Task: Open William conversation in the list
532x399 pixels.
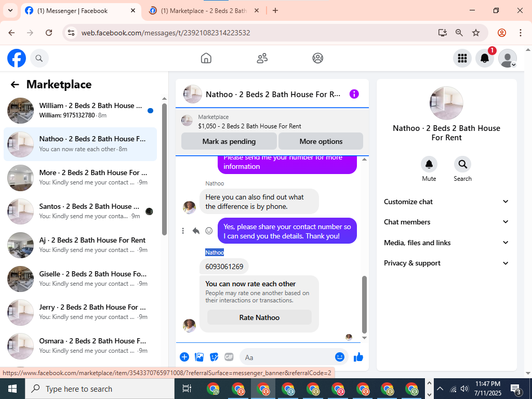Action: coord(81,110)
